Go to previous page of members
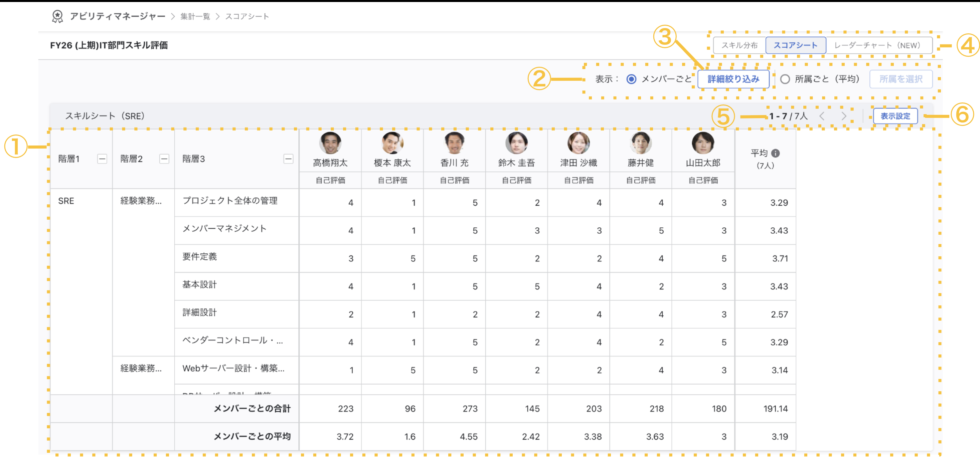Screen dimensions: 980x460 click(x=822, y=116)
